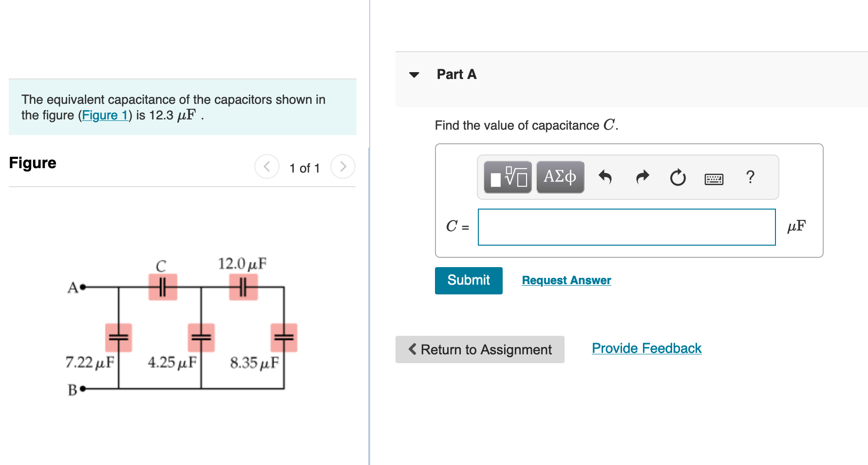
Task: Open the keyboard shortcuts icon
Action: (713, 179)
